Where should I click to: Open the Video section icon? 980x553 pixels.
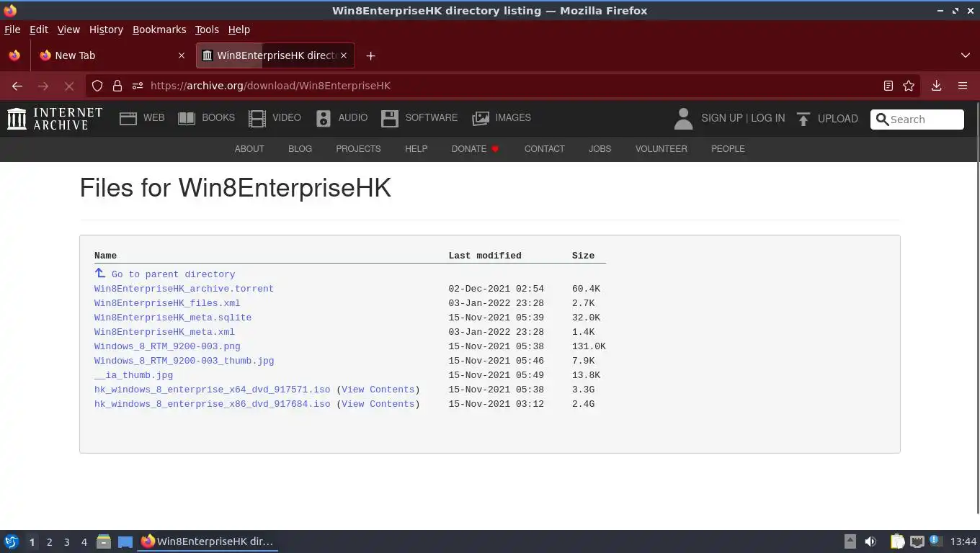[x=257, y=119]
